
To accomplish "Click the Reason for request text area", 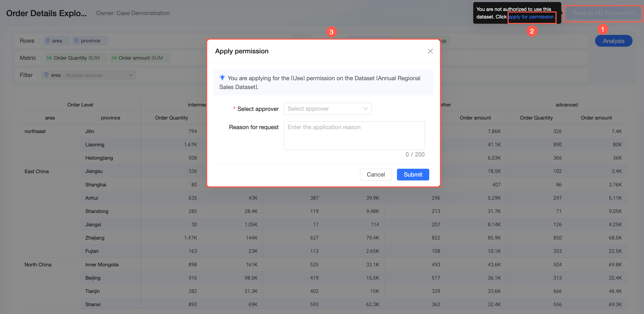I will pyautogui.click(x=354, y=135).
